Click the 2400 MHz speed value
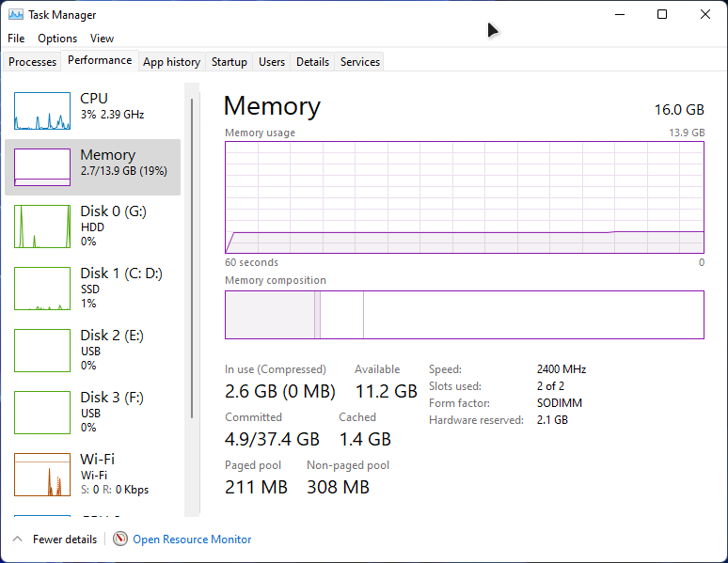The width and height of the screenshot is (728, 563). [562, 369]
